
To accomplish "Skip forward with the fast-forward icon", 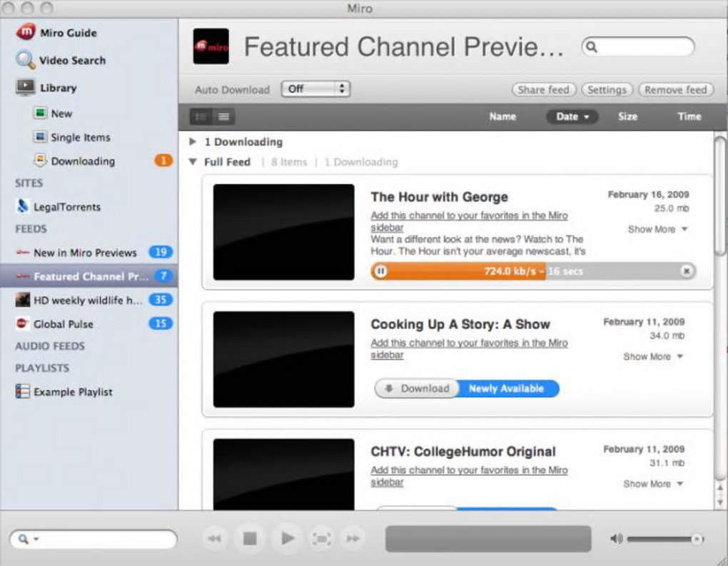I will (353, 539).
